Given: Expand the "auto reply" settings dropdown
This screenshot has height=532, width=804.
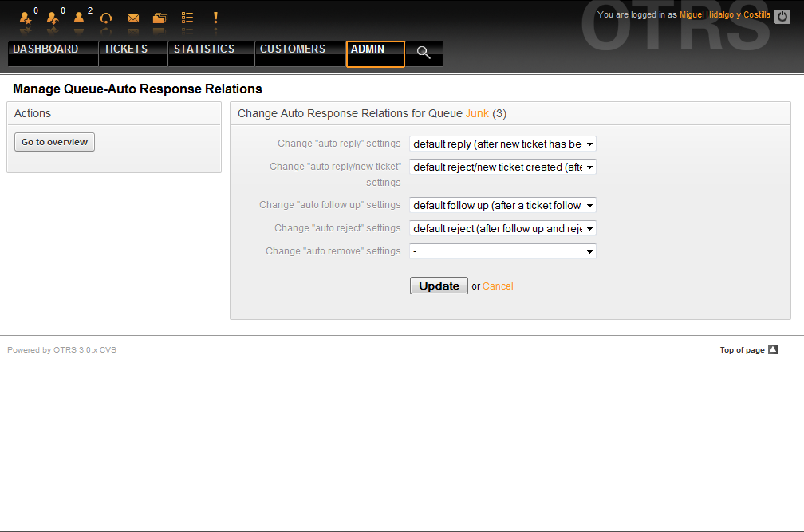Looking at the screenshot, I should 503,144.
